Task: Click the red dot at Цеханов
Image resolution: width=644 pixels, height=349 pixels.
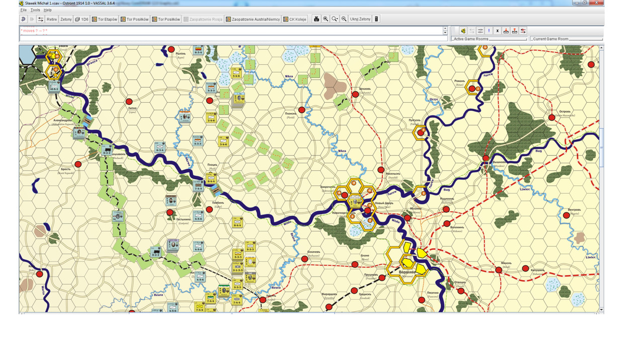Action: (355, 94)
